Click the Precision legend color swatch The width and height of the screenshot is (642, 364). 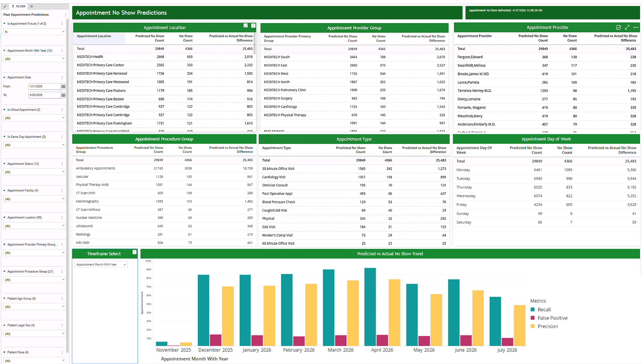[532, 326]
